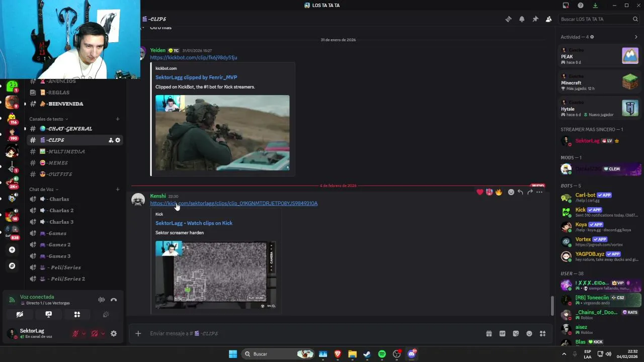Image resolution: width=644 pixels, height=362 pixels.
Task: Show hidden system tray icons arrow
Action: 565,354
